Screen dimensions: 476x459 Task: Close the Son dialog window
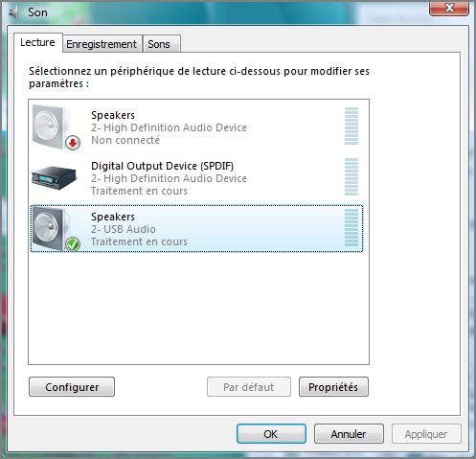[x=449, y=8]
